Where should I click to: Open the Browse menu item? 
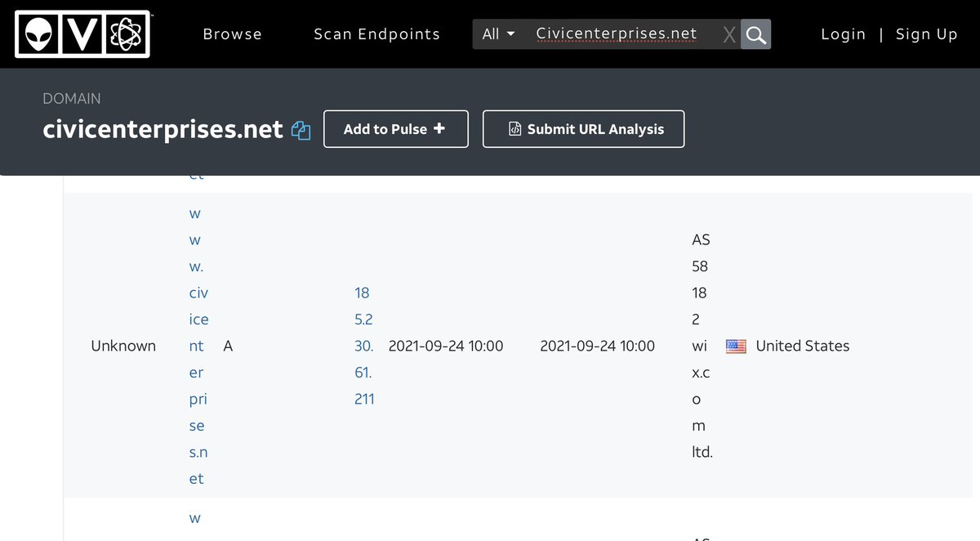232,34
